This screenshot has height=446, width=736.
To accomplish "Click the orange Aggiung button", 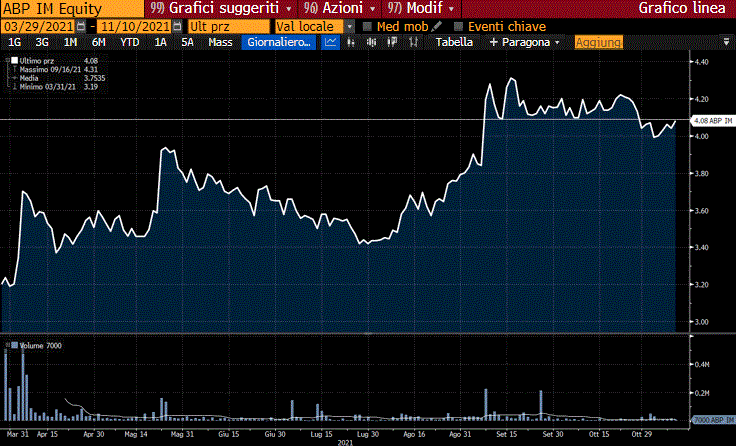I will point(599,42).
